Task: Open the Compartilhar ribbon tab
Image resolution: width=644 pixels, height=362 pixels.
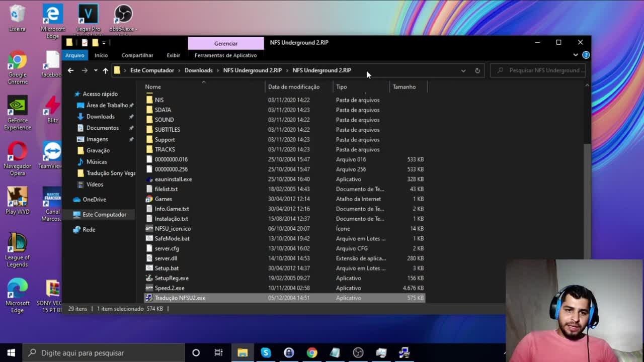Action: tap(137, 55)
